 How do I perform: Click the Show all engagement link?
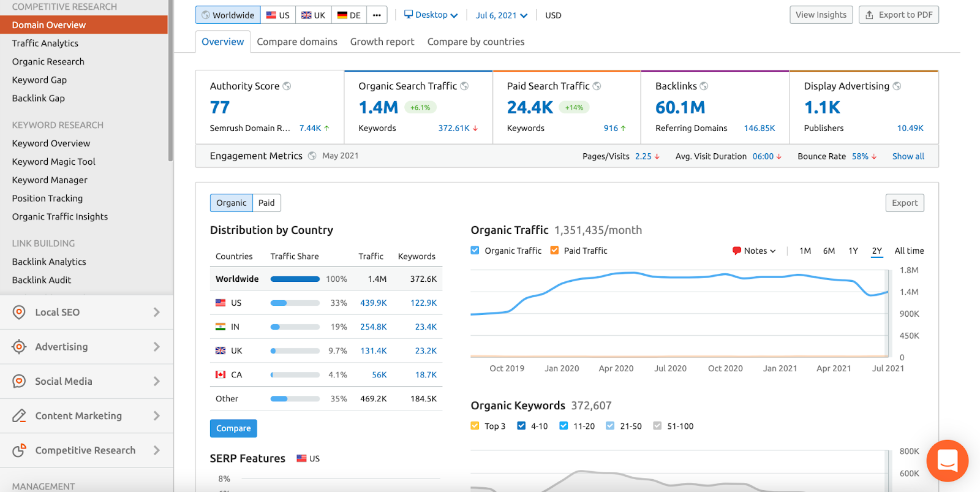click(x=908, y=156)
